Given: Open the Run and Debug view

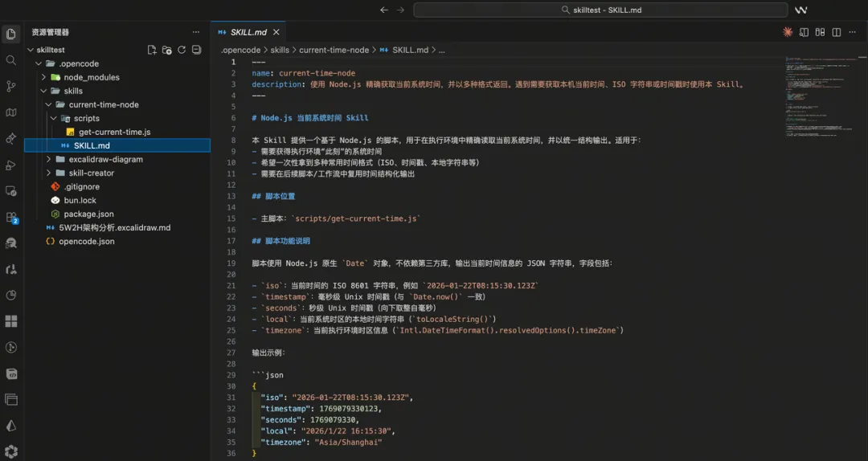Looking at the screenshot, I should click(x=11, y=165).
